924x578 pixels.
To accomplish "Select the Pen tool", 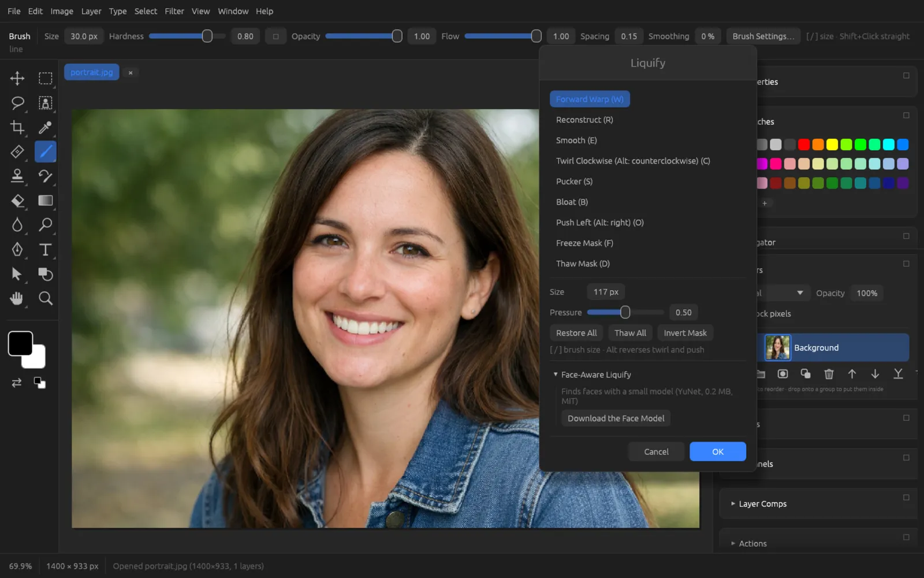I will [17, 249].
